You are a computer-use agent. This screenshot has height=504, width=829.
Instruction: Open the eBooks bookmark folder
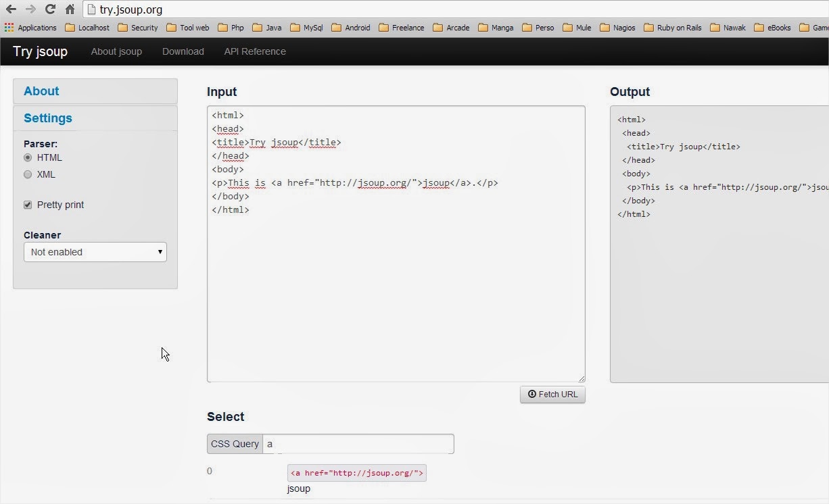pos(772,28)
